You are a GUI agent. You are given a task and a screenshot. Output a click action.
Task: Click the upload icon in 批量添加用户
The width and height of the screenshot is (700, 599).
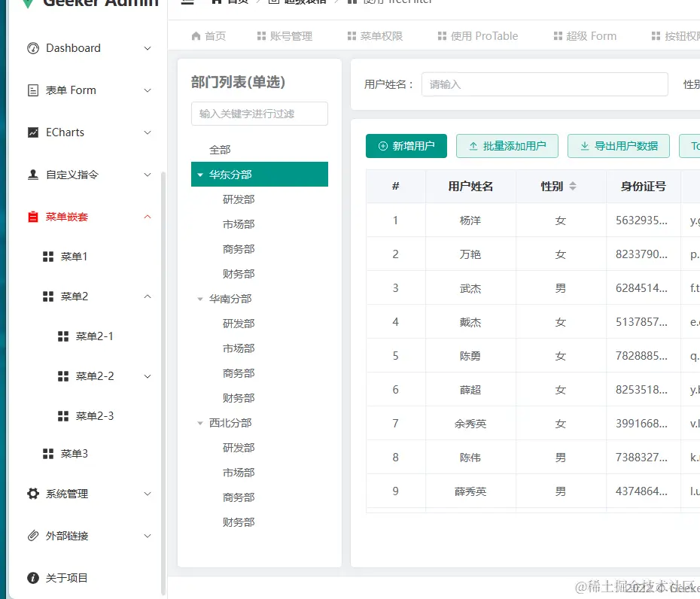(473, 146)
